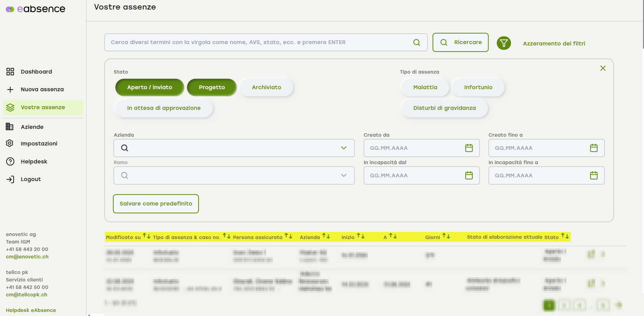Open the Creato fino a calendar icon
The height and width of the screenshot is (316, 644).
(x=593, y=148)
